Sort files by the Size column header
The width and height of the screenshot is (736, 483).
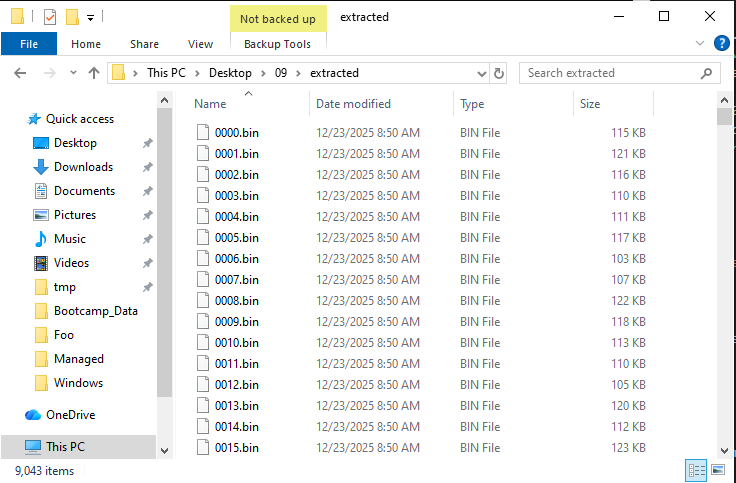(x=590, y=104)
